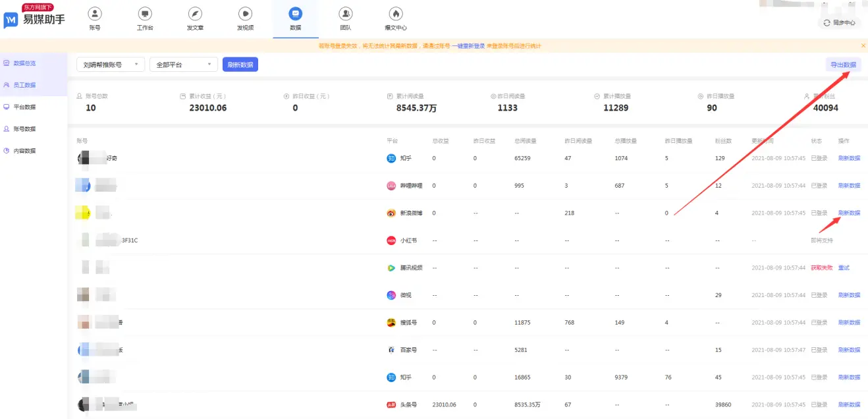Open the 发文章 feather icon
Screen dimensions: 868x419
pos(195,13)
